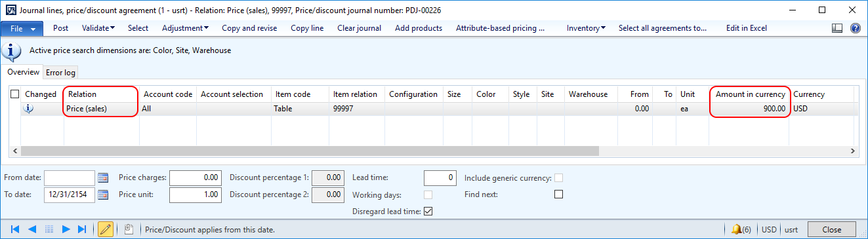Image resolution: width=868 pixels, height=239 pixels.
Task: Expand the Validate menu
Action: coord(98,28)
